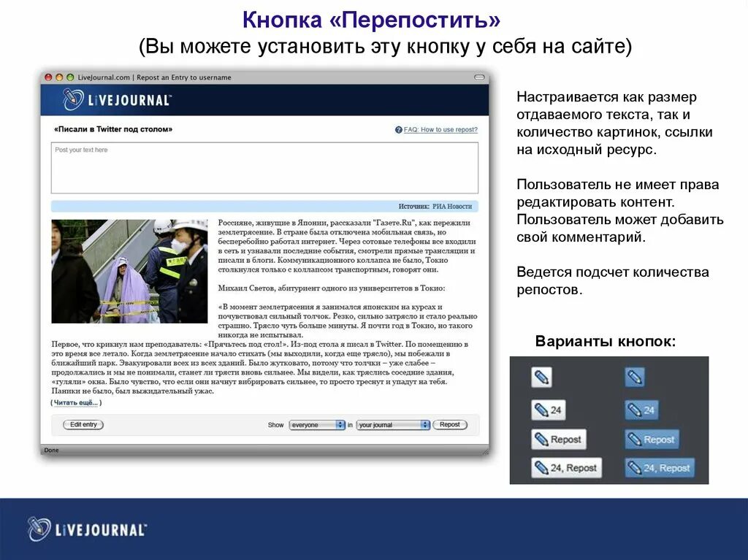
Task: Click the LiveJournal logo in slide footer
Action: coord(86,529)
